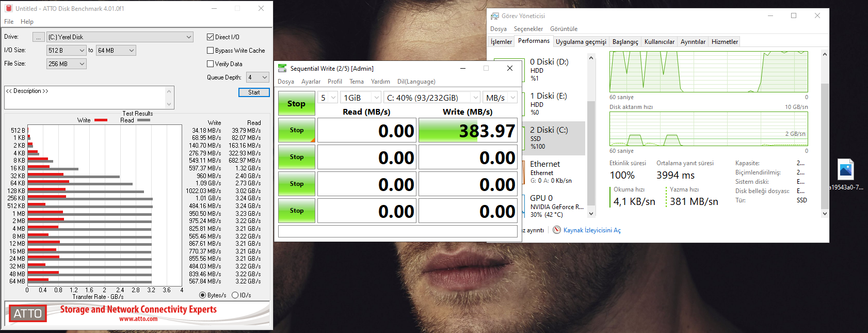Click the Kaynak İzleyicisini Aç link
Image resolution: width=868 pixels, height=333 pixels.
592,230
